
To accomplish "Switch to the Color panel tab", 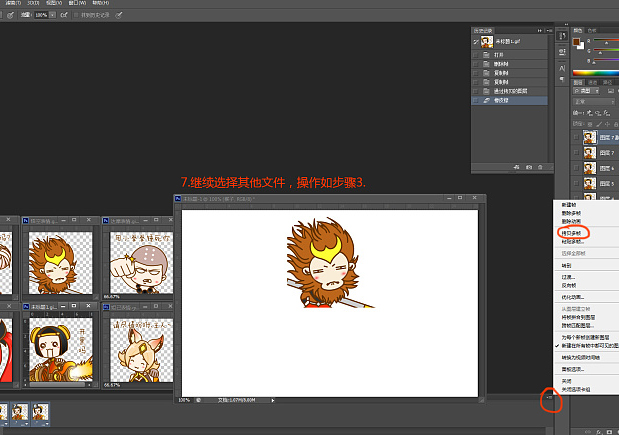I will (x=578, y=30).
